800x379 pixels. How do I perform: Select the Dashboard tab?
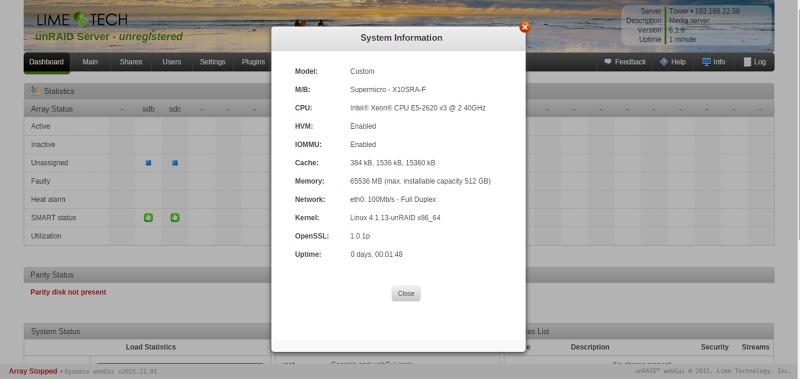pos(46,62)
